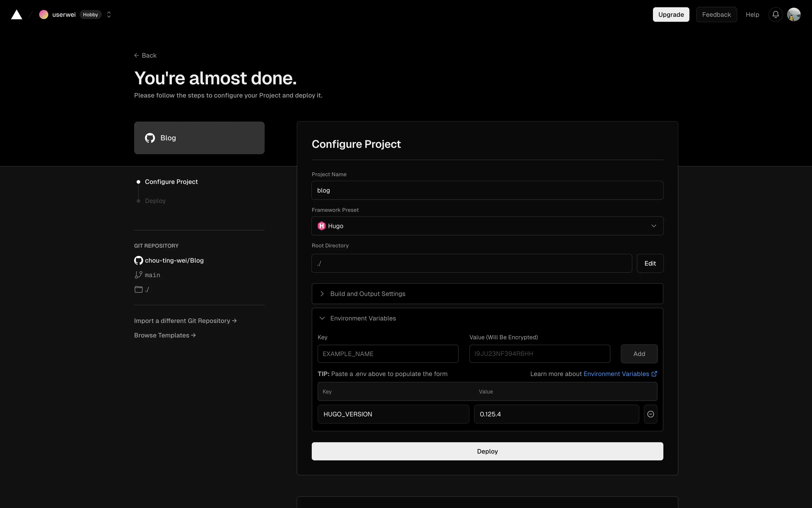812x508 pixels.
Task: Click the 0.125.4 value field
Action: click(x=556, y=414)
